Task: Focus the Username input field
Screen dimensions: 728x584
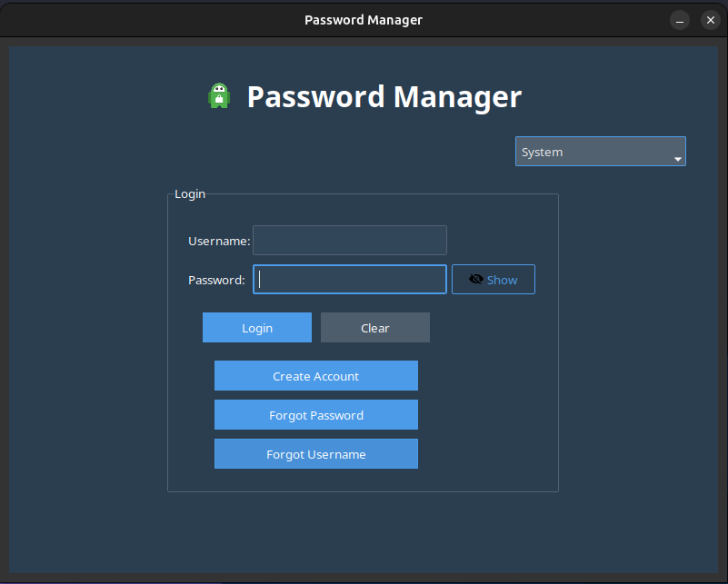Action: coord(350,241)
